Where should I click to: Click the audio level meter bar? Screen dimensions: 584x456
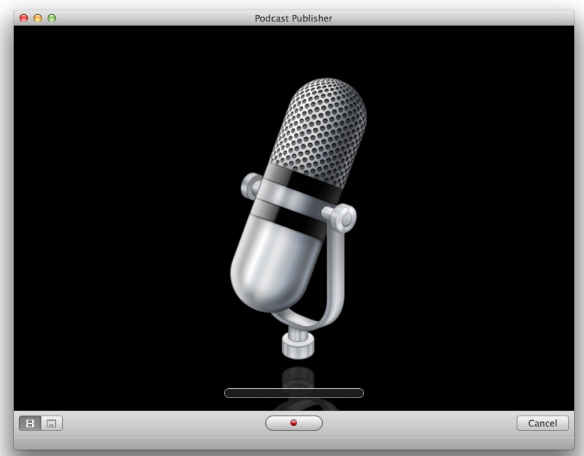tap(294, 393)
